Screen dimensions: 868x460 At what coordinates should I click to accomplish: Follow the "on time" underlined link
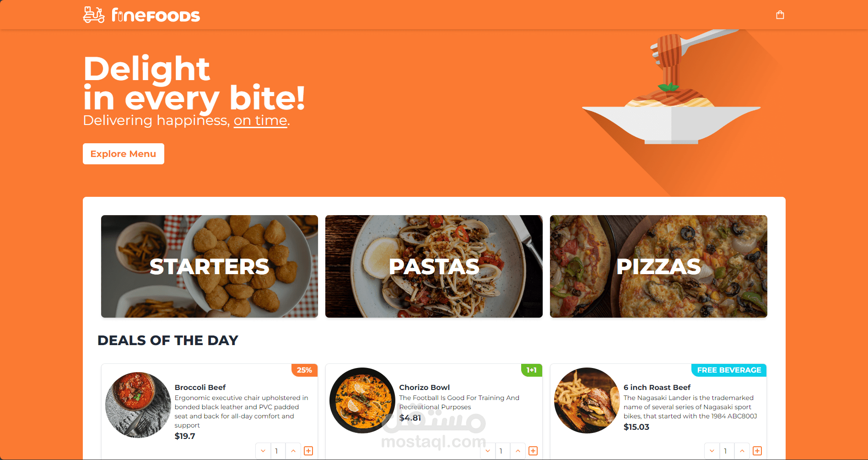[x=260, y=120]
